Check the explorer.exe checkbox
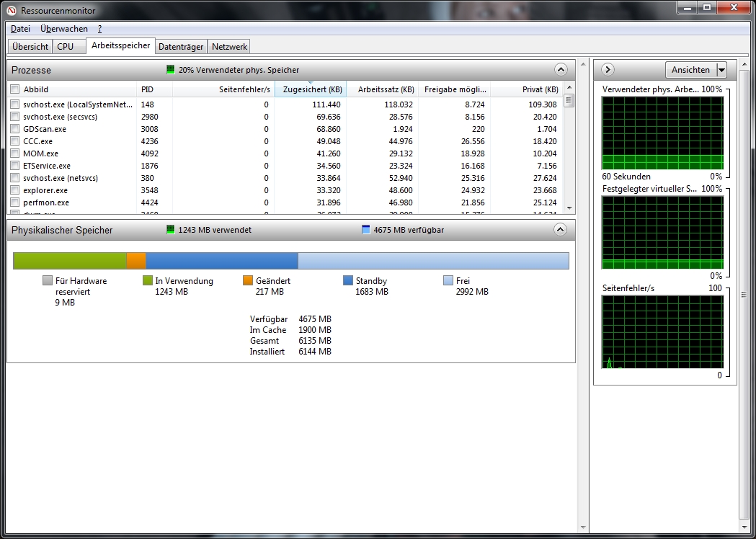 coord(15,190)
